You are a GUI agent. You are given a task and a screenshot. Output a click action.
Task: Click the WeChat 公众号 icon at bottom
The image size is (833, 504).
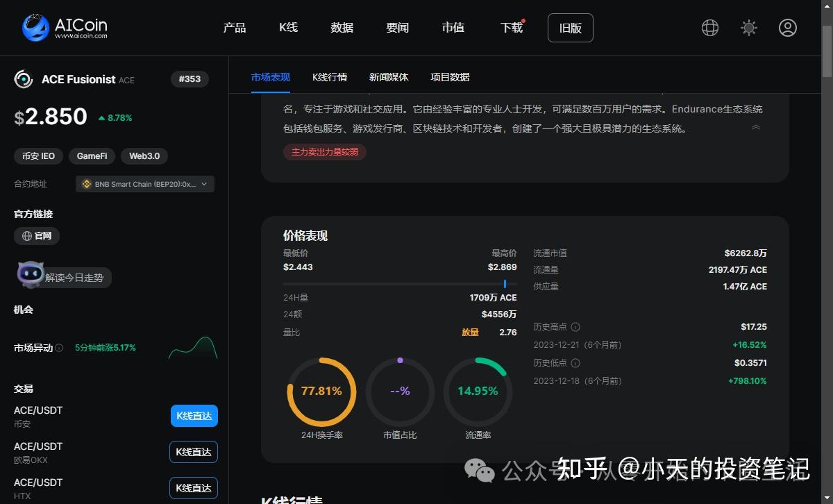[480, 471]
